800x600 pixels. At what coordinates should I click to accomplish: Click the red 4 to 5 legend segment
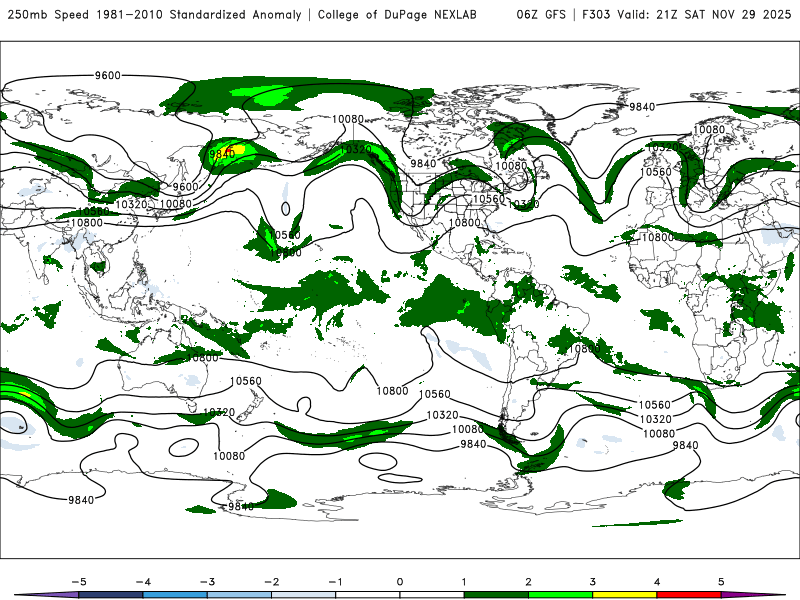tap(689, 595)
